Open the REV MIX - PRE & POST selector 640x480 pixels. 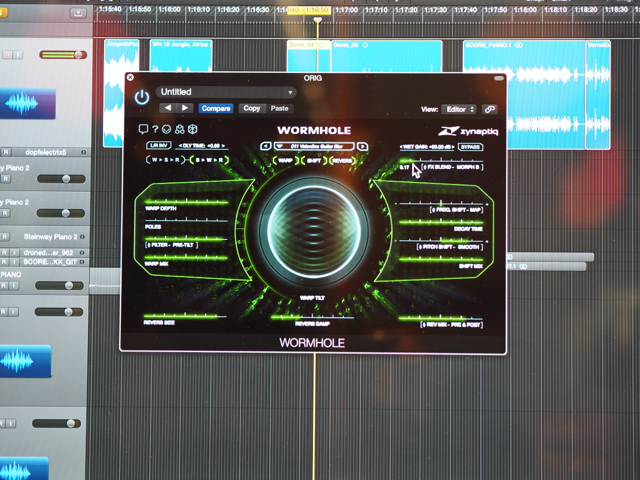coord(452,325)
